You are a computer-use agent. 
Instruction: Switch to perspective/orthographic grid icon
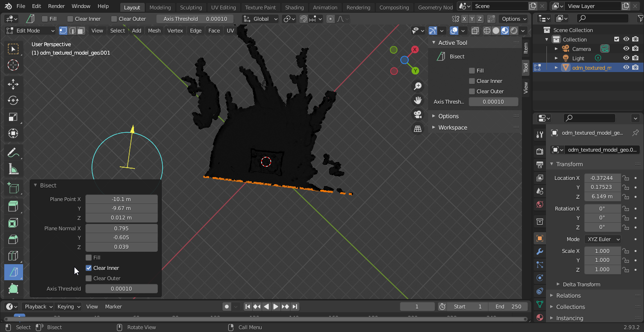(x=417, y=129)
